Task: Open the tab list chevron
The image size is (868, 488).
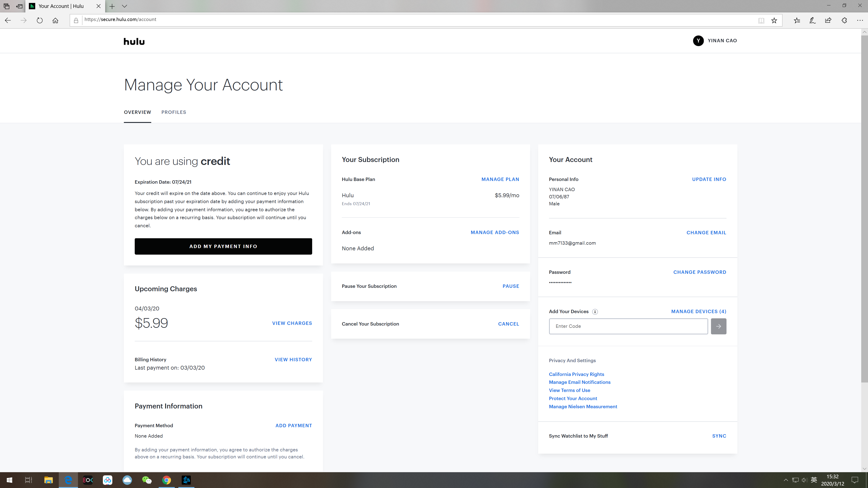Action: pos(124,6)
